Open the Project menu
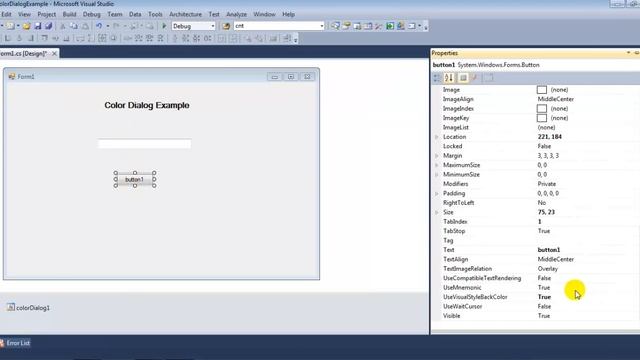 point(47,14)
